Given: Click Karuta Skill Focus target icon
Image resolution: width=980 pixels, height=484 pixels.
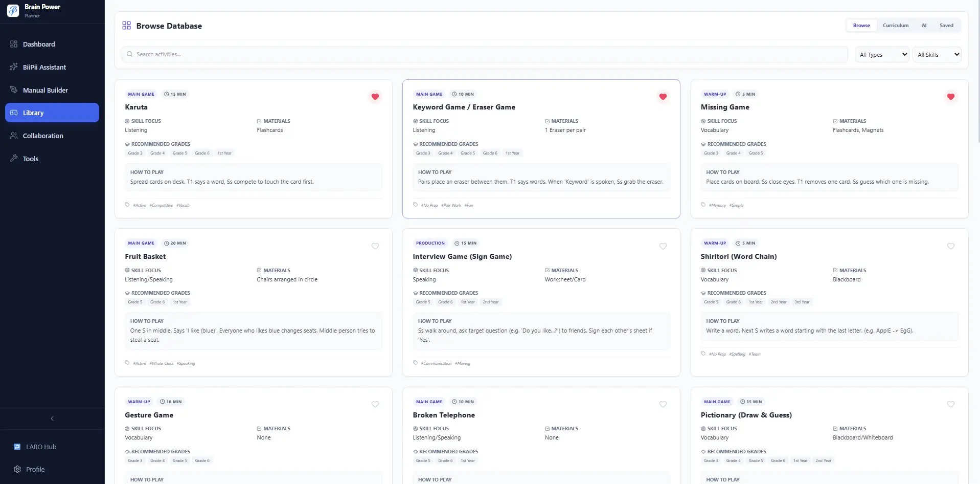Looking at the screenshot, I should [127, 121].
